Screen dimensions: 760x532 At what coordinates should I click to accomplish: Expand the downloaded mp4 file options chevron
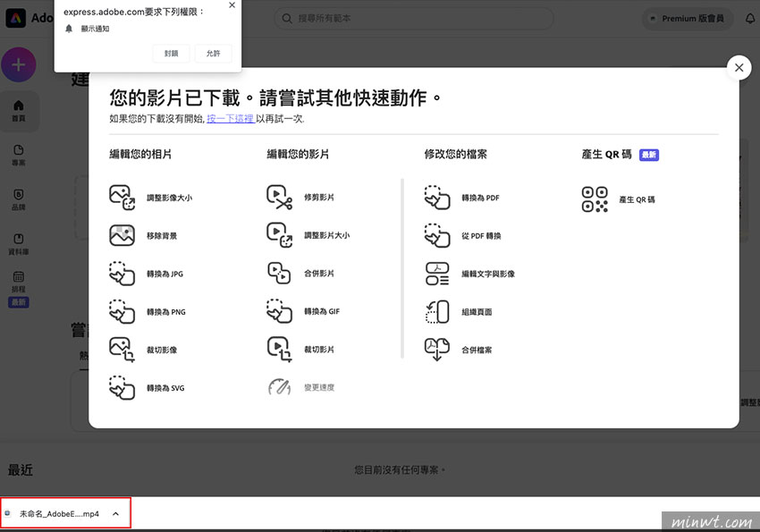click(x=116, y=513)
